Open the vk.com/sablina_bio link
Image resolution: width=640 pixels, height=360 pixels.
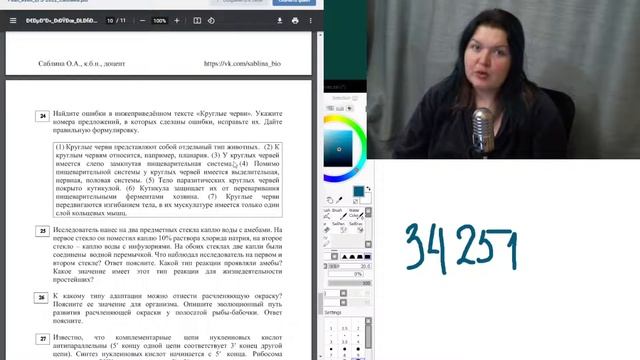pyautogui.click(x=242, y=63)
